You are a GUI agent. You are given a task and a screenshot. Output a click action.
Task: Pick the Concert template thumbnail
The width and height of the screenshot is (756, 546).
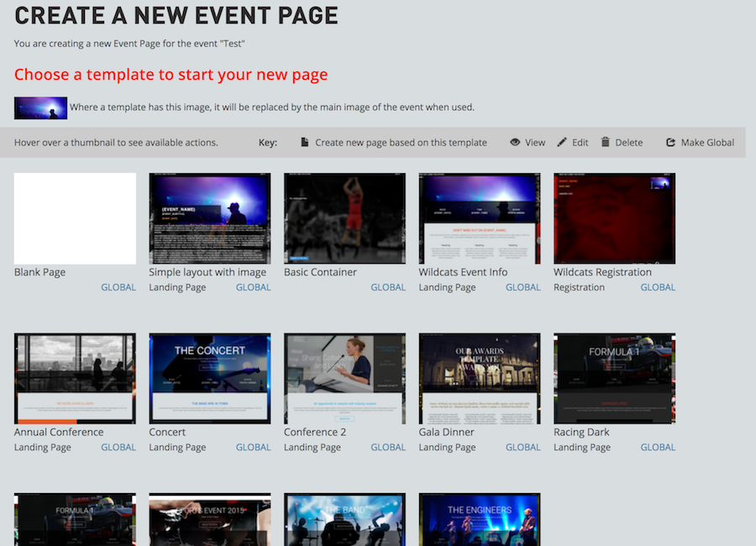coord(210,379)
